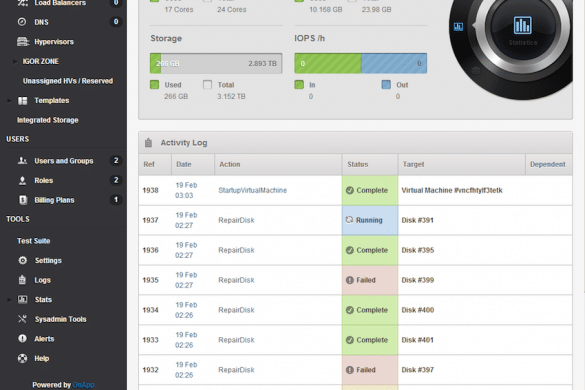Click the Roles icon
This screenshot has width=585, height=390.
(x=22, y=181)
